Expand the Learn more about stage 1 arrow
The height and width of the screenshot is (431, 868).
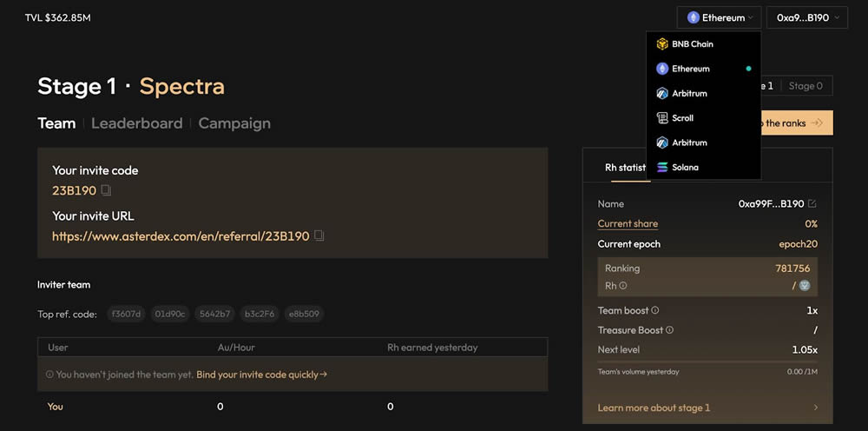click(x=815, y=408)
